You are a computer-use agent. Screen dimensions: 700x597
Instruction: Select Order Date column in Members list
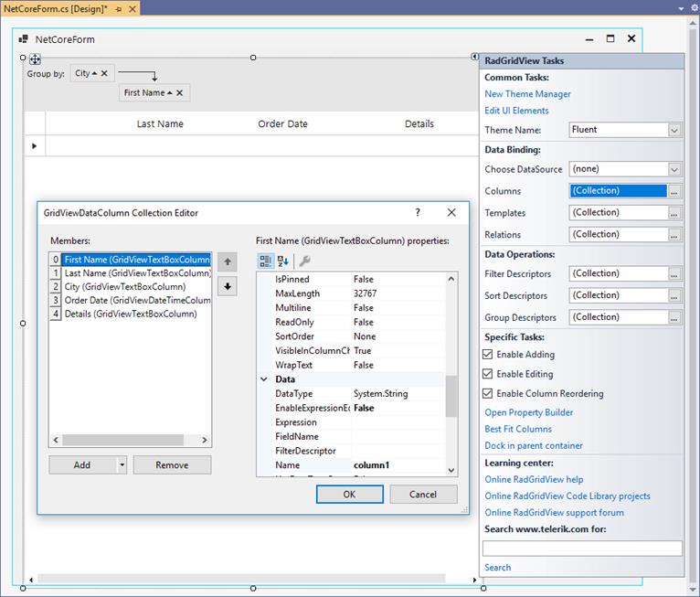[x=137, y=300]
